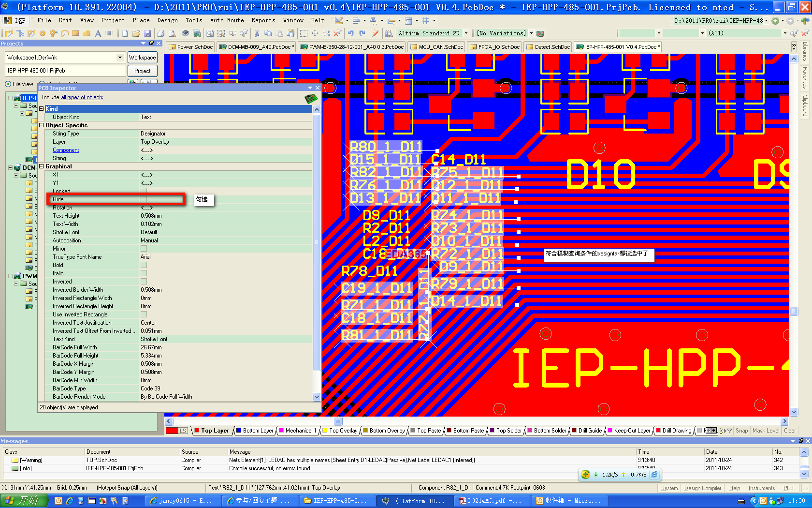Image resolution: width=812 pixels, height=508 pixels.
Task: Click the Windows Start button
Action: (24, 501)
